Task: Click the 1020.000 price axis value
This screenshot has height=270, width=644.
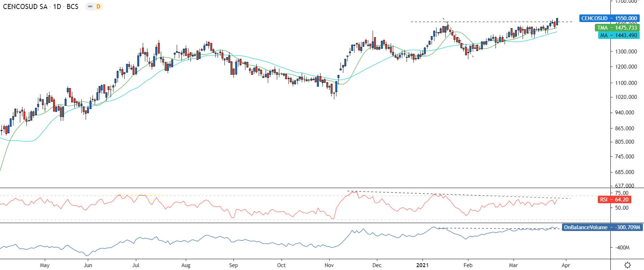Action: coord(626,97)
